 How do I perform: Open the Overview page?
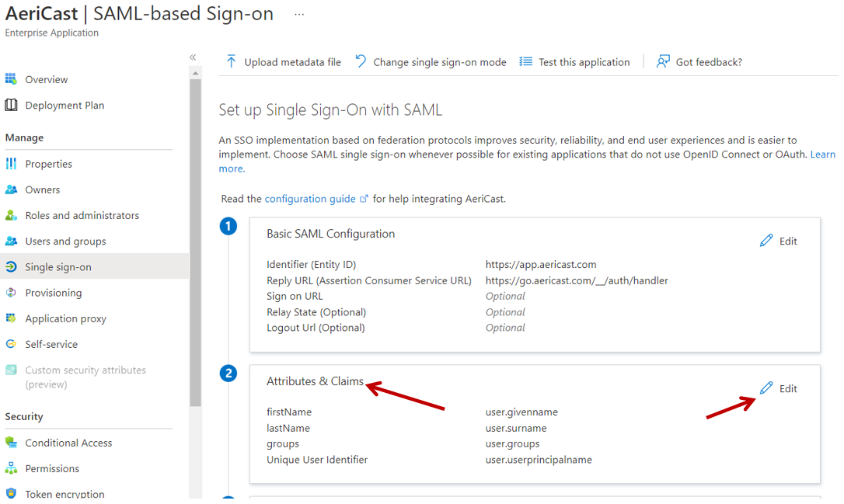tap(47, 80)
